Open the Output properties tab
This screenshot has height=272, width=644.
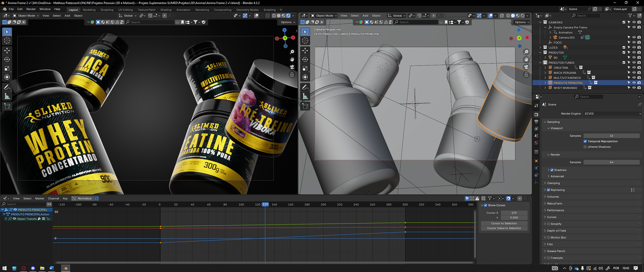tap(536, 122)
